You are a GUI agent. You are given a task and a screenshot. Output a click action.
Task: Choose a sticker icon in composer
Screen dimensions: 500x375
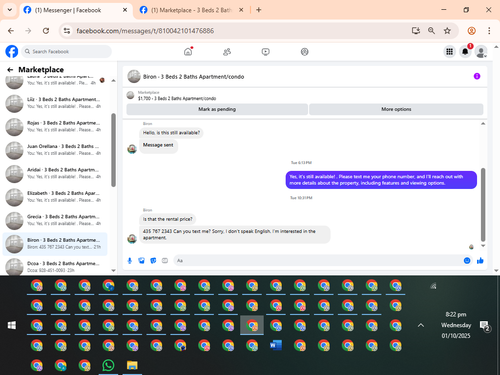coord(153,261)
